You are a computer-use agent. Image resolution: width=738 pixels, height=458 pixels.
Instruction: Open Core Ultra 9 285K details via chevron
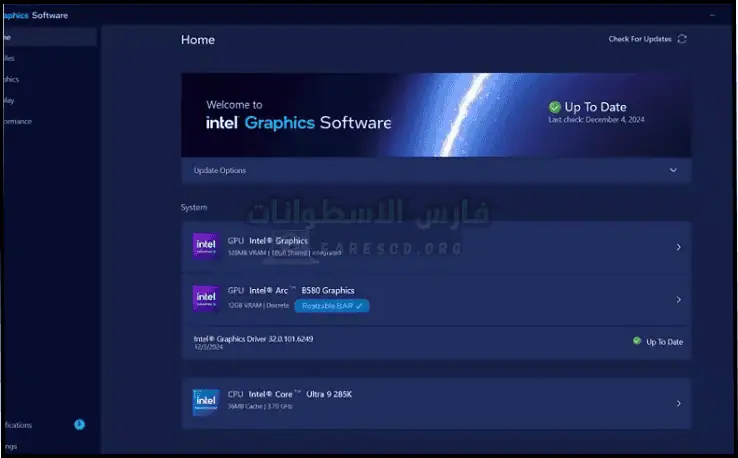coord(678,403)
